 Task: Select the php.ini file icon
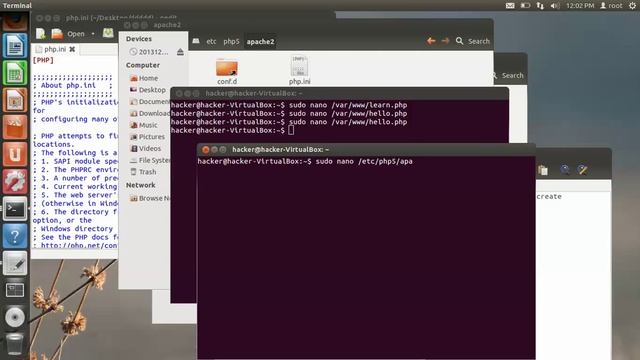300,70
